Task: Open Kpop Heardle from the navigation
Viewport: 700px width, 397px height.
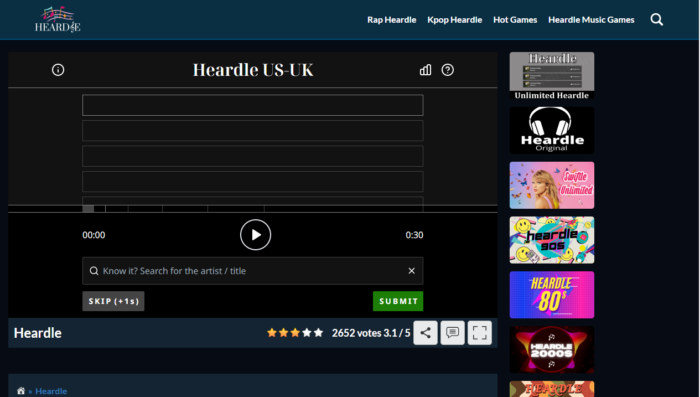Action: pyautogui.click(x=454, y=20)
